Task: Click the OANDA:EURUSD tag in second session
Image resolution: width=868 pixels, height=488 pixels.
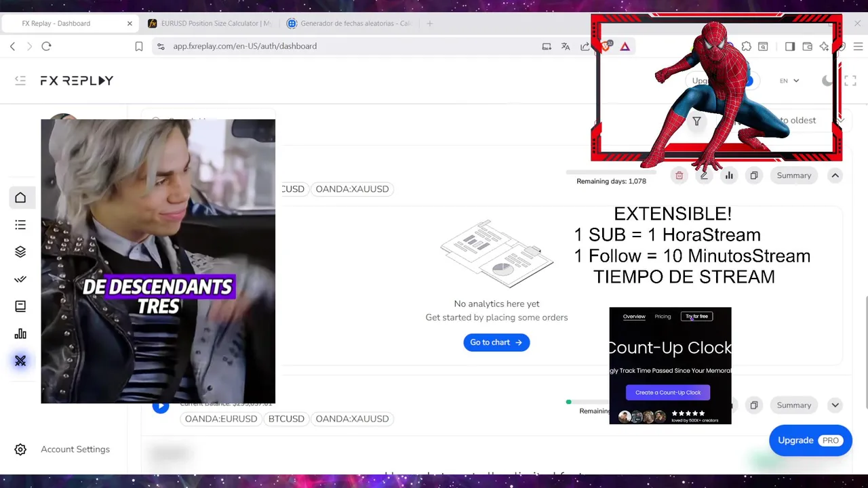Action: (221, 419)
